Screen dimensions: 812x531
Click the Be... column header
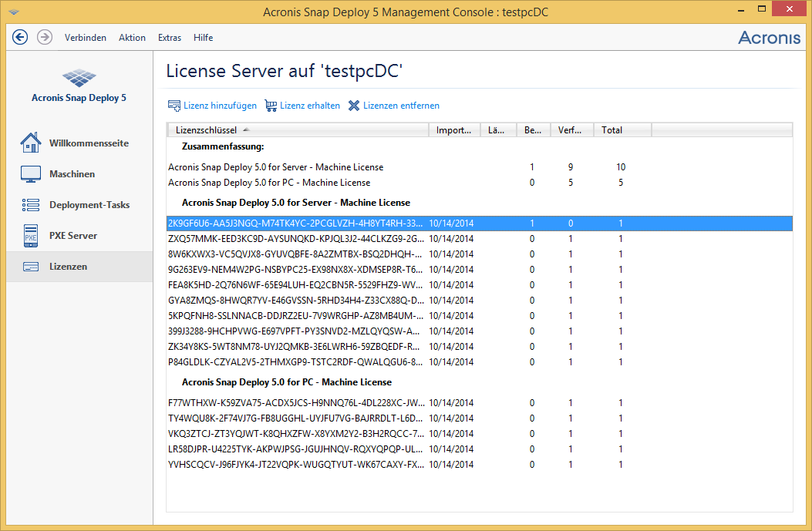tap(534, 130)
